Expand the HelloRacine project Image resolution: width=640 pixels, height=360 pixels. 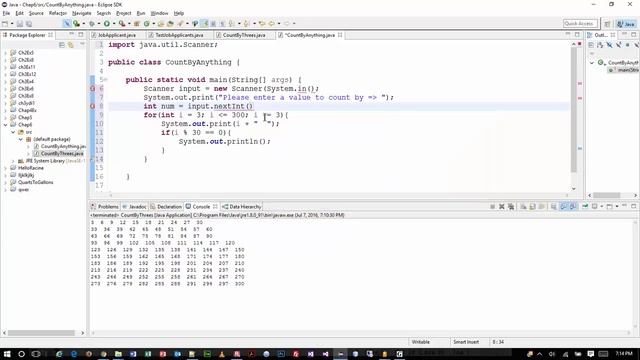(x=5, y=168)
